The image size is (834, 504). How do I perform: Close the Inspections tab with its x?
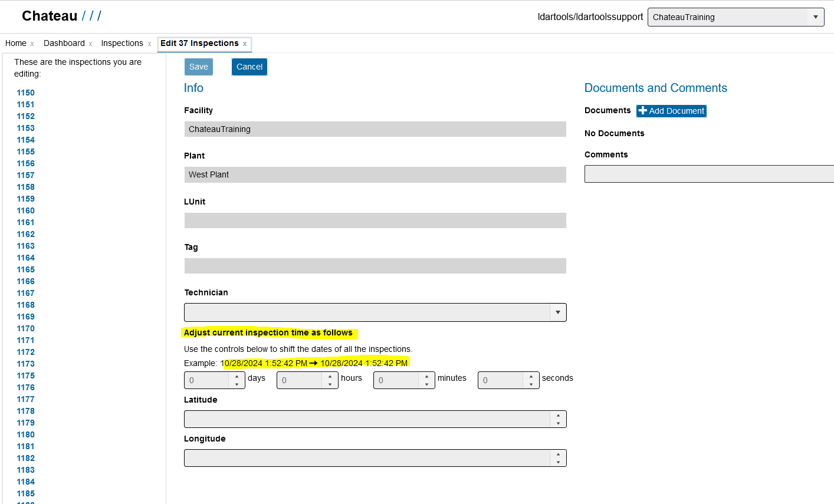pyautogui.click(x=149, y=44)
